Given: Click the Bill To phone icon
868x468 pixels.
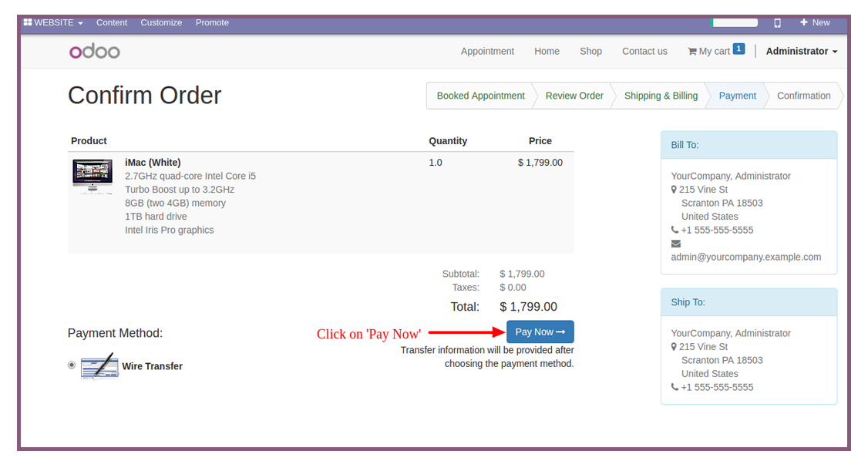Looking at the screenshot, I should [675, 229].
